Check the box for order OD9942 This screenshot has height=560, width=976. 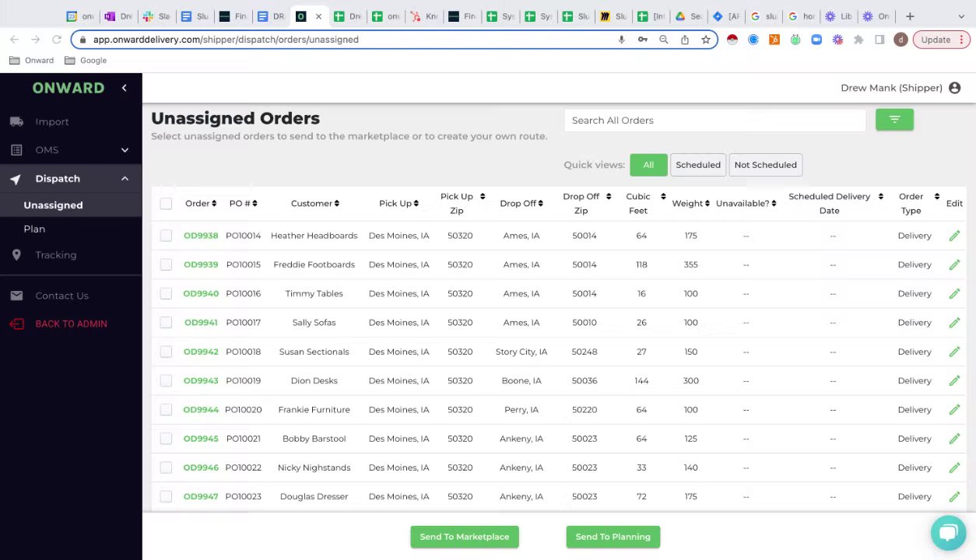pyautogui.click(x=166, y=352)
